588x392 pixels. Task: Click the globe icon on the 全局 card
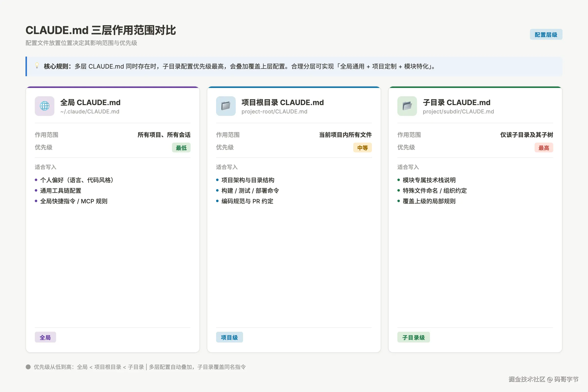(45, 106)
